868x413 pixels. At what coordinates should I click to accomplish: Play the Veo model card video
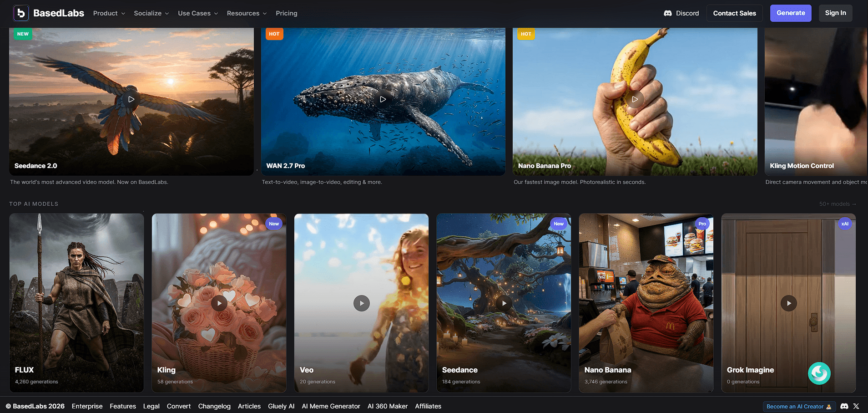(x=362, y=303)
